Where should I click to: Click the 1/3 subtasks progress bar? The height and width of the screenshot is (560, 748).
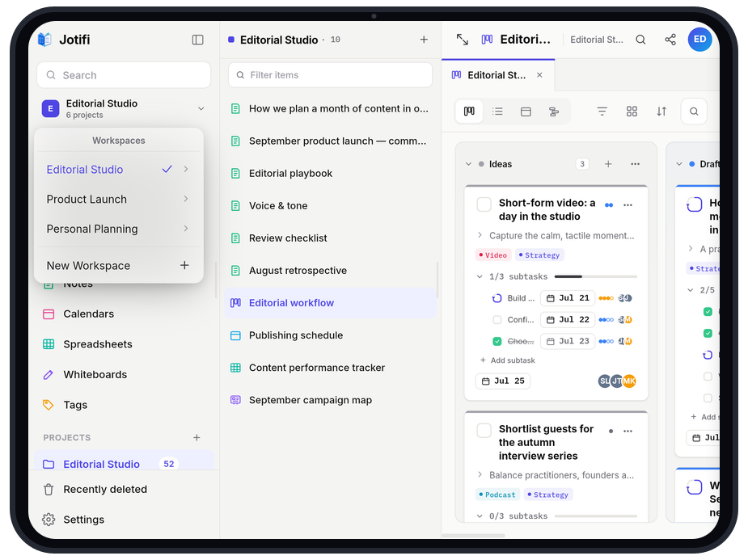[596, 276]
